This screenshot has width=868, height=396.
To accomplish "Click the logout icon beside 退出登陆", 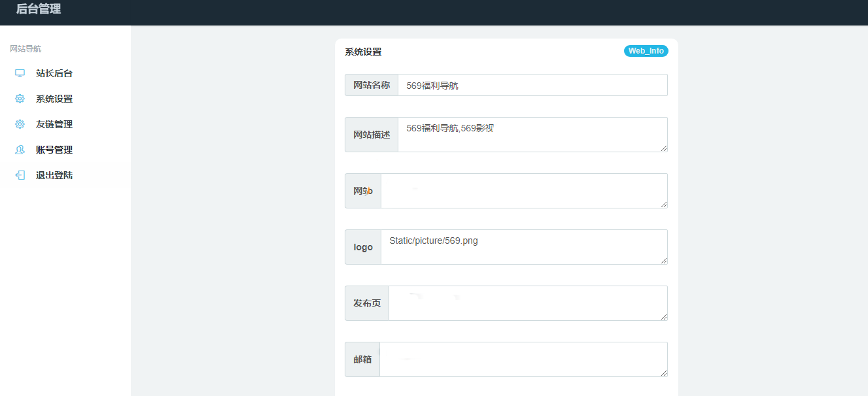I will (19, 174).
